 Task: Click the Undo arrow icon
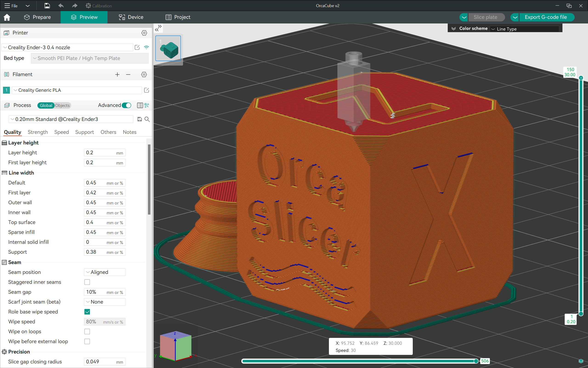point(61,6)
